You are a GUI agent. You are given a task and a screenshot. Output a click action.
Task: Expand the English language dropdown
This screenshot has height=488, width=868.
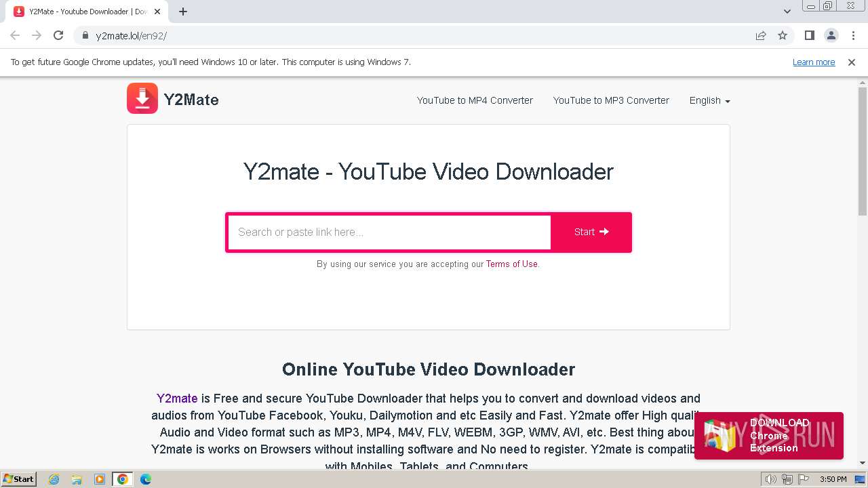709,100
